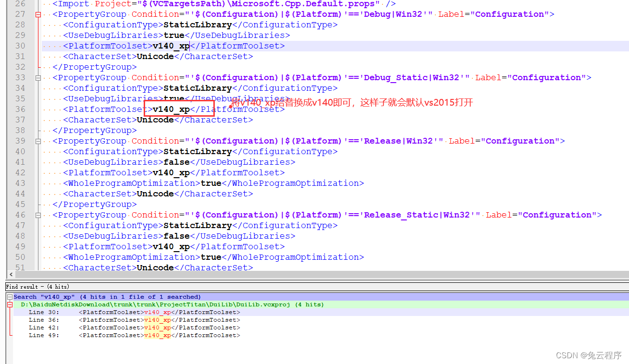Click line number 28 in the margin

pos(20,25)
